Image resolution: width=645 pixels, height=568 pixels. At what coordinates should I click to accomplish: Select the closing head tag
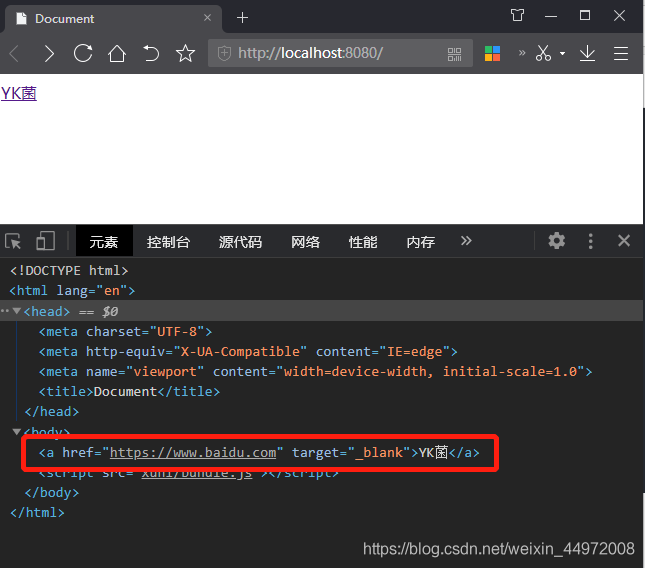(52, 412)
